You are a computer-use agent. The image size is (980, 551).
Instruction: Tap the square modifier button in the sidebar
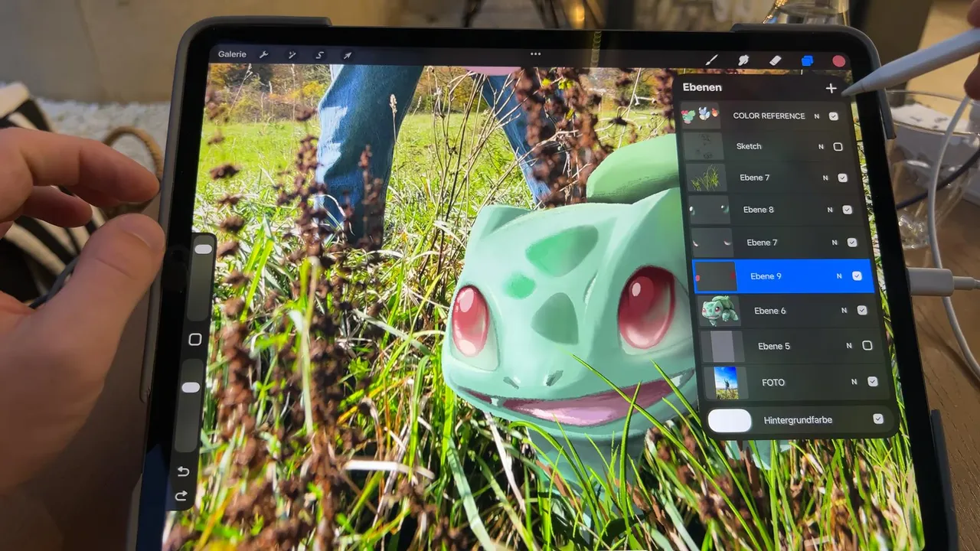pos(194,339)
